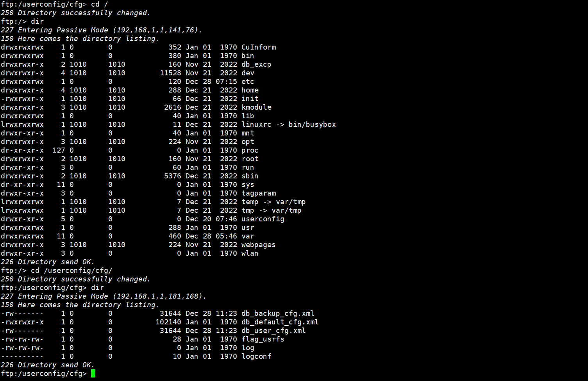The width and height of the screenshot is (588, 381).
Task: Click the logconf file name
Action: click(x=256, y=356)
